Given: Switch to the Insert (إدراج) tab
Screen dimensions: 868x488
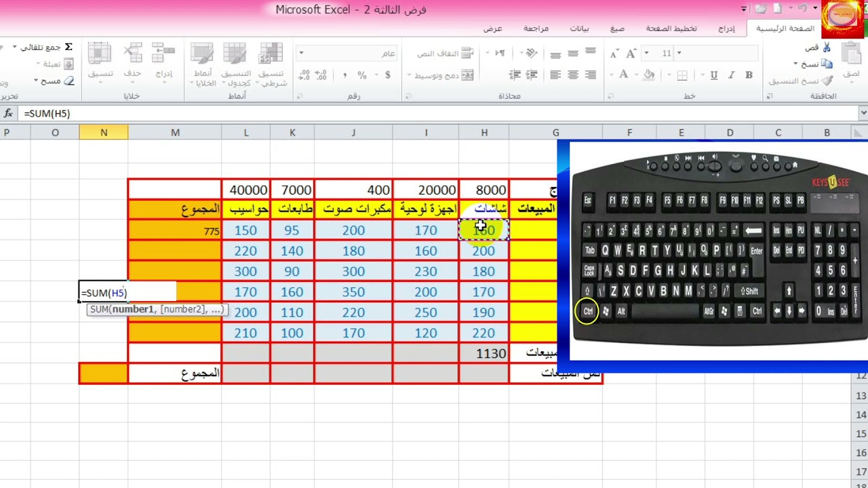Looking at the screenshot, I should [x=726, y=28].
